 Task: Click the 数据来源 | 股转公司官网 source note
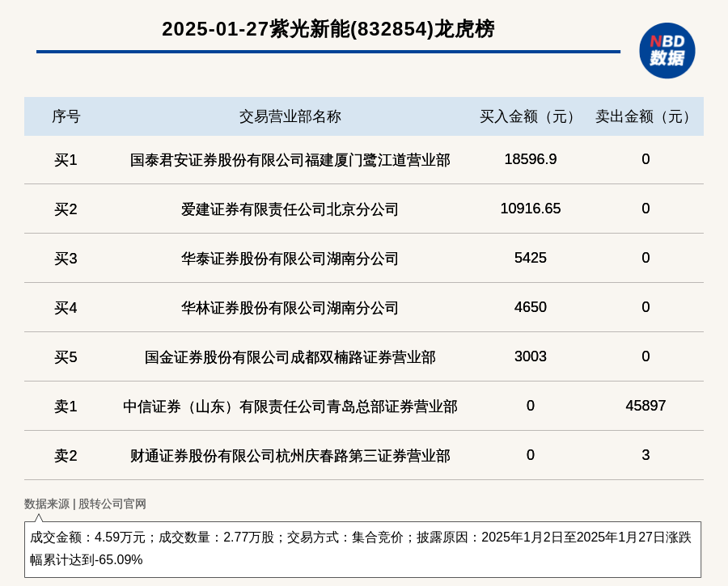click(x=85, y=504)
